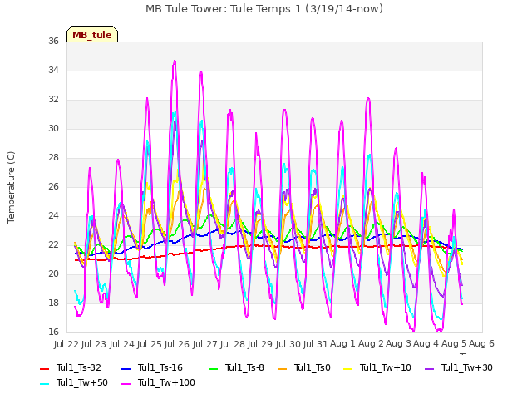Select Tul1_Tw+50 legend label

point(82,382)
